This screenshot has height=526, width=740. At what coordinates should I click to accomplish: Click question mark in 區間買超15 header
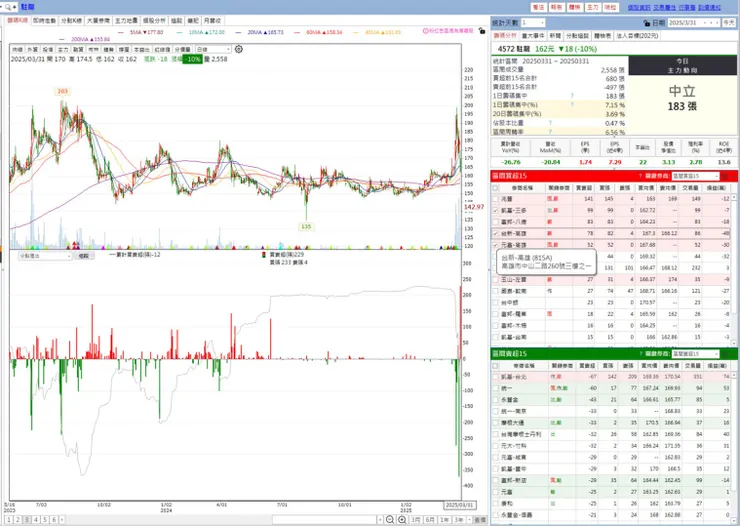pyautogui.click(x=640, y=176)
